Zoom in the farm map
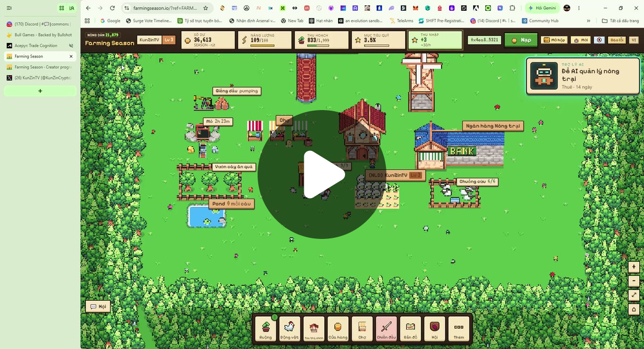This screenshot has width=644, height=349. pos(634,267)
